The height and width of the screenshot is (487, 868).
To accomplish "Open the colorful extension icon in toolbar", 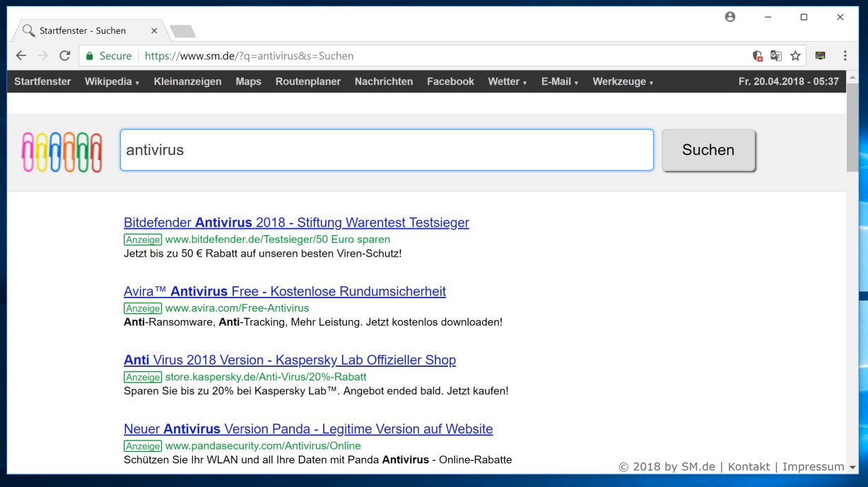I will coord(821,56).
